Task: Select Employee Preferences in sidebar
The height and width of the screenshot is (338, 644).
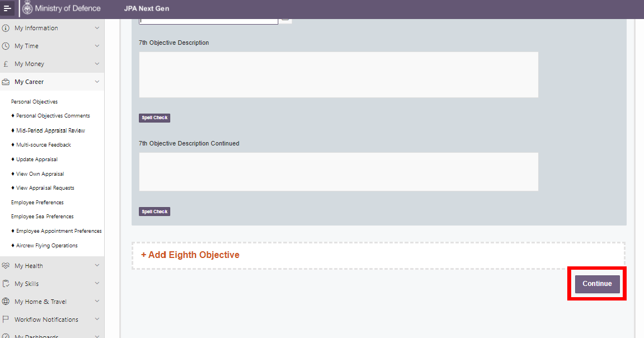Action: [38, 203]
